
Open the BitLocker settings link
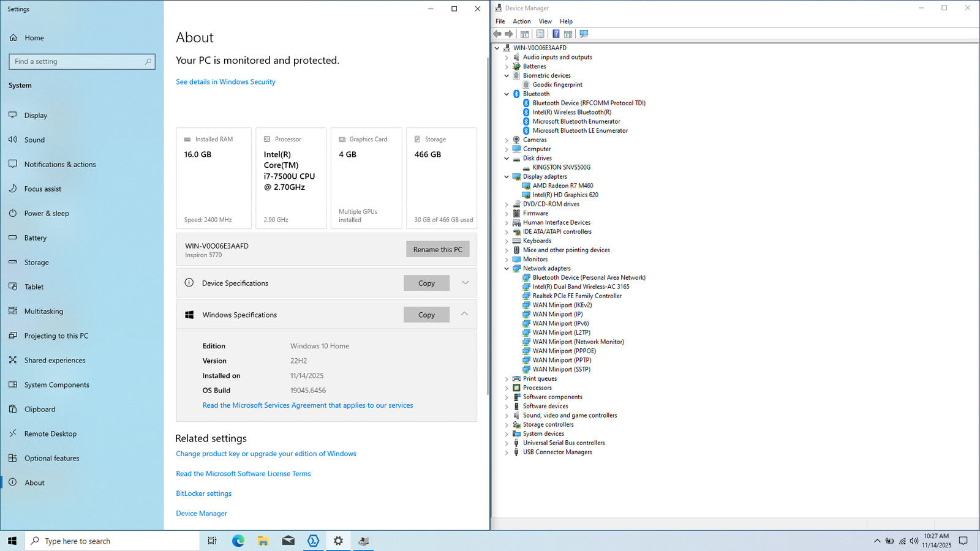click(203, 493)
